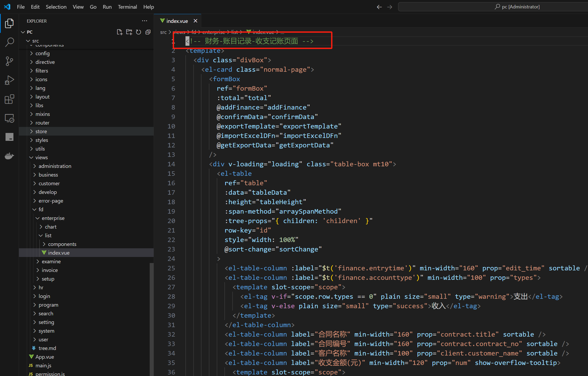
Task: Open index.vue in the file tree
Action: 86,253
